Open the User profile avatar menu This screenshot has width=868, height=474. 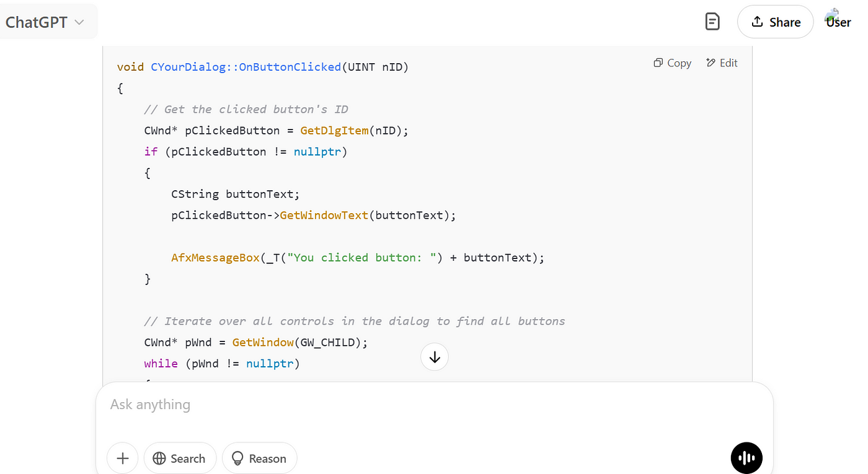point(837,20)
